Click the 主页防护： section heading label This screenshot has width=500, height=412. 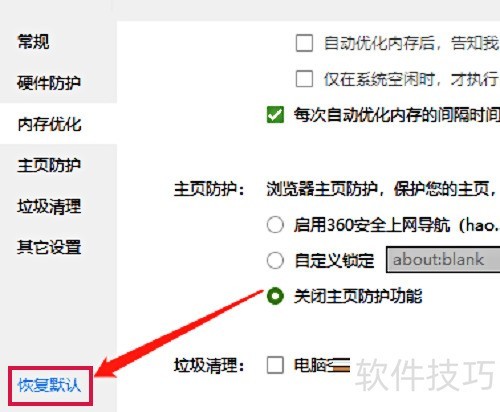(x=210, y=189)
